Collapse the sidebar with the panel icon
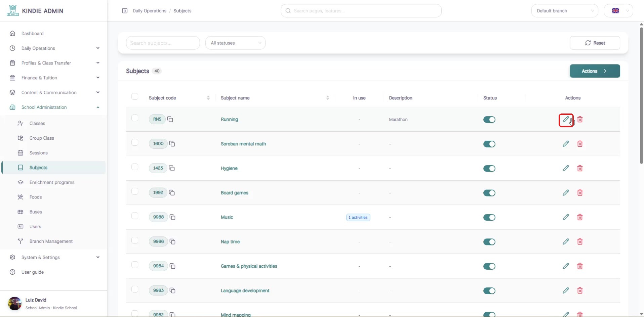Screen dimensions: 644x317 (125, 11)
